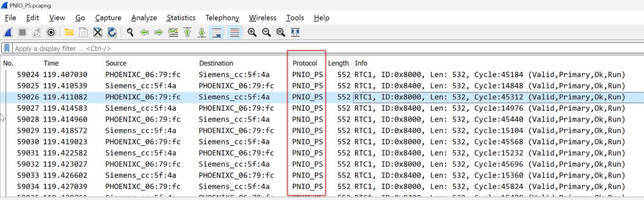Toggle packet list colorization

click(235, 33)
